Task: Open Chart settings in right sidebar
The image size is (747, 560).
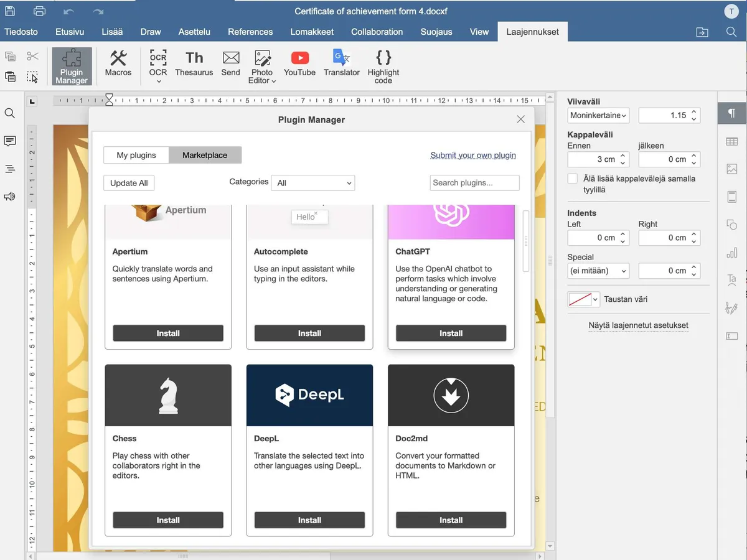Action: coord(732,253)
